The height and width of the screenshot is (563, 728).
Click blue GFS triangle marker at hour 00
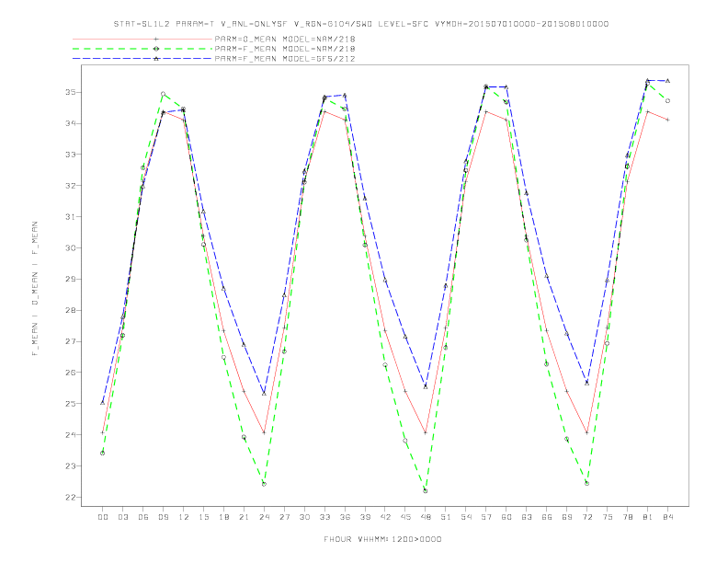103,402
